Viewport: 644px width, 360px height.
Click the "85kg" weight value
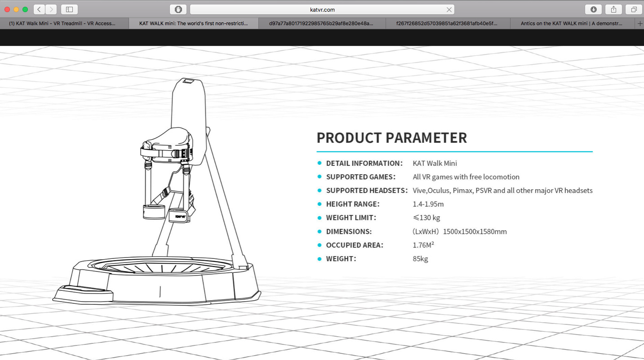(421, 259)
